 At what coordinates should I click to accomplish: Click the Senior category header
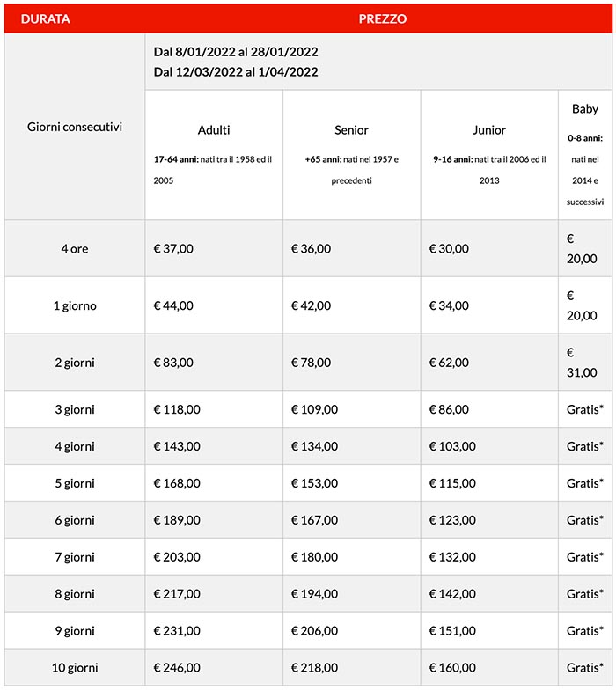click(351, 130)
